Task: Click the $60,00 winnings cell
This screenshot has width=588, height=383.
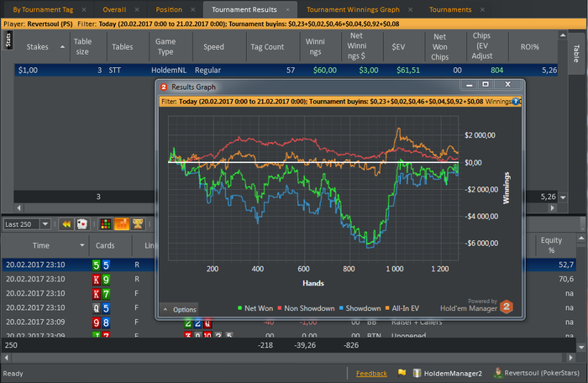Action: 325,71
